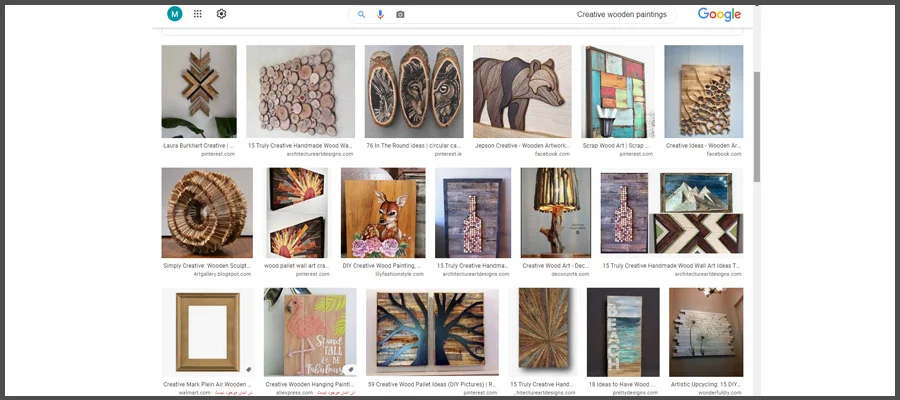Follow the 'Jepson Creative - Wooden Artwork' caption
900x400 pixels.
(x=522, y=146)
